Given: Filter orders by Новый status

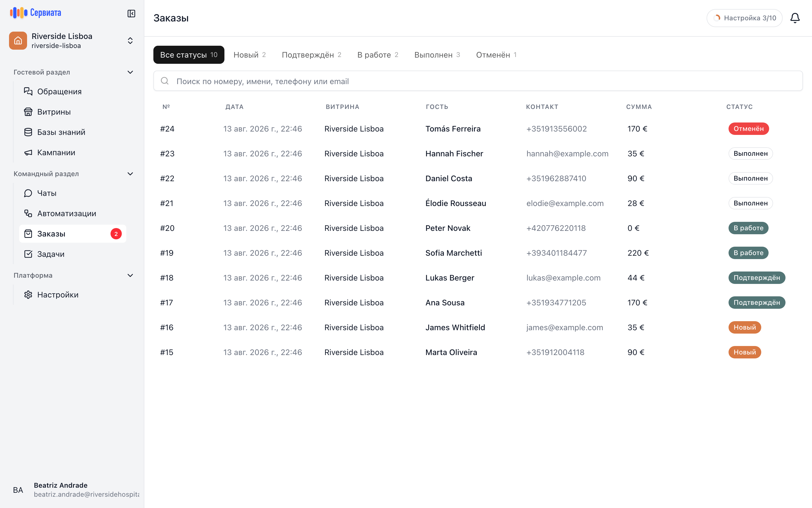Looking at the screenshot, I should tap(250, 55).
